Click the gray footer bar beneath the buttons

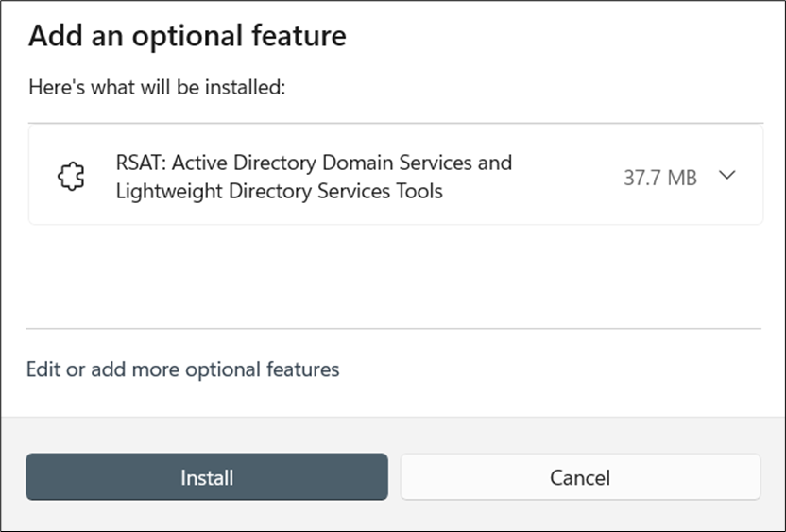click(x=393, y=515)
